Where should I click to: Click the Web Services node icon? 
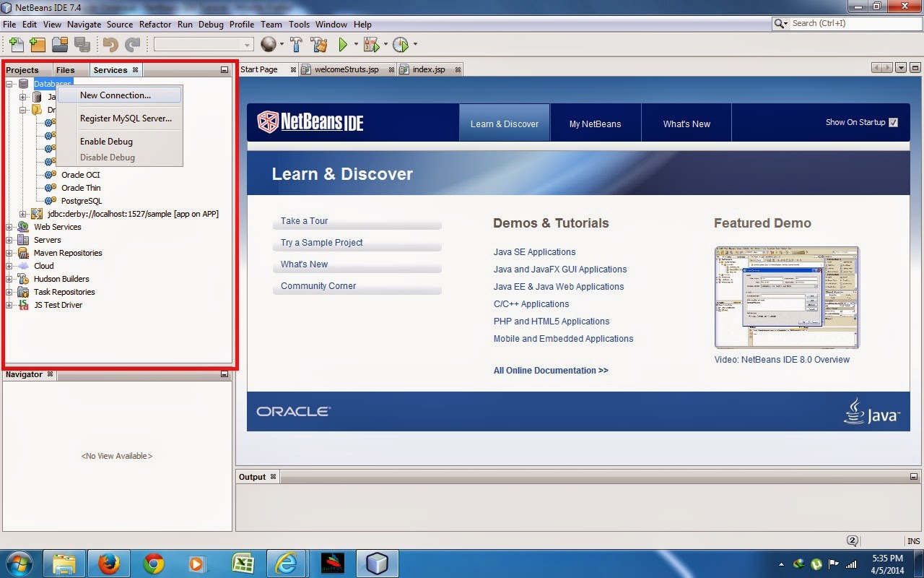click(x=23, y=227)
